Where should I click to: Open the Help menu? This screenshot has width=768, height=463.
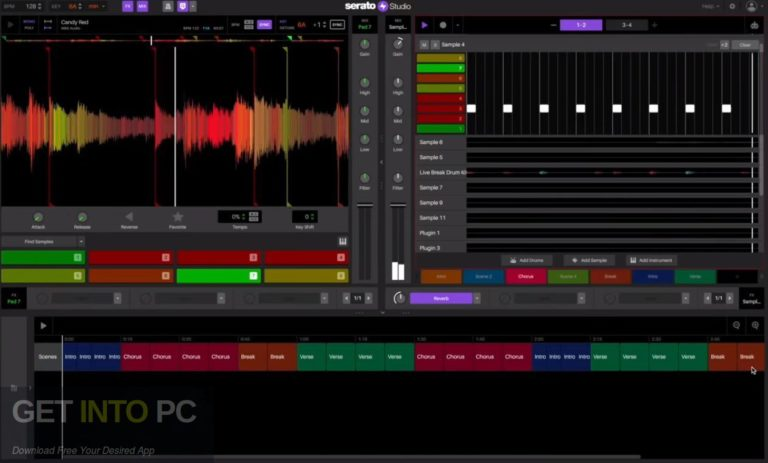tap(710, 6)
